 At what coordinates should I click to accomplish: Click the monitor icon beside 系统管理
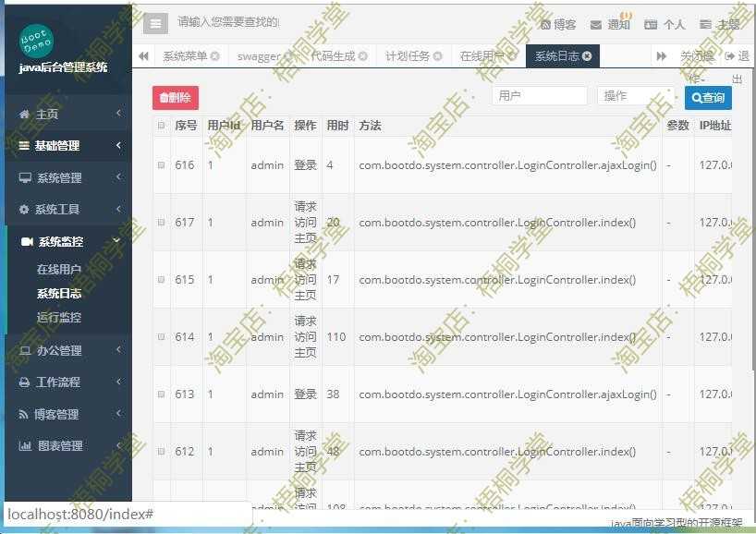coord(25,177)
